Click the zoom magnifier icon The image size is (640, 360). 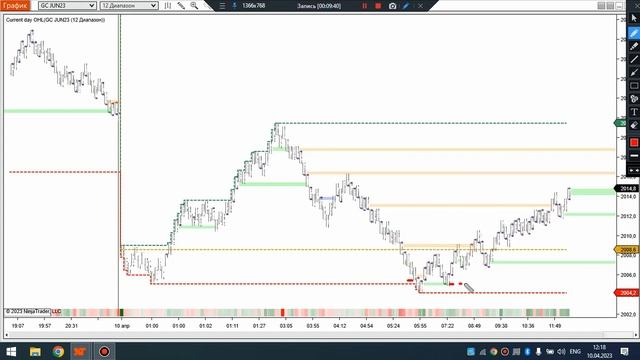(x=194, y=5)
